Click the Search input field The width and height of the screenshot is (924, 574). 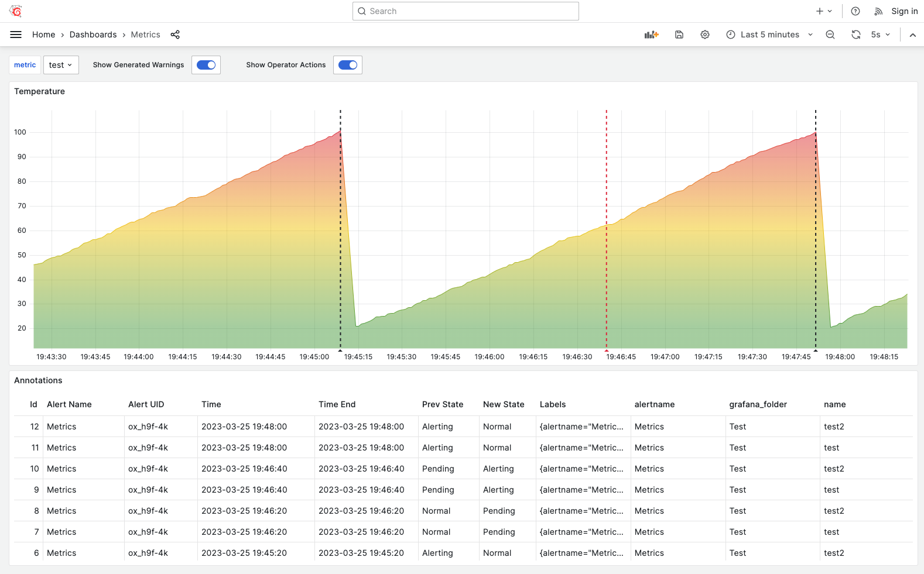tap(466, 11)
